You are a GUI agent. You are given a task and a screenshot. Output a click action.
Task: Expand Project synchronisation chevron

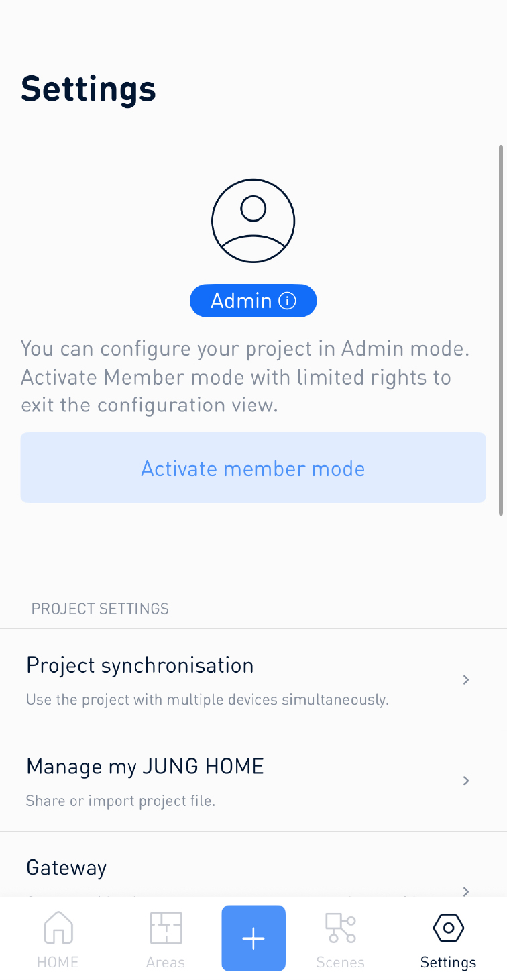[466, 680]
